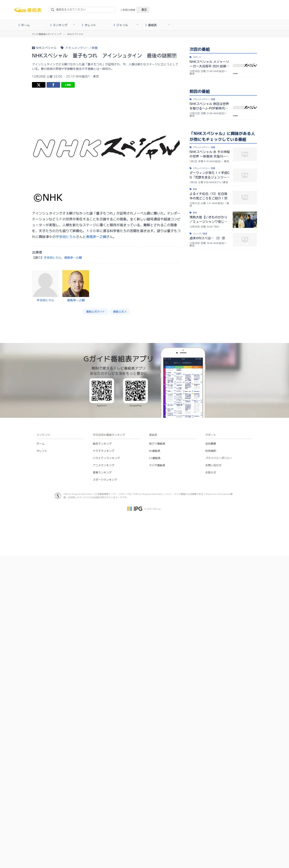This screenshot has height=868, width=289.
Task: Open ダーウィンが来た！×手話CG listing
Action: tap(209, 175)
